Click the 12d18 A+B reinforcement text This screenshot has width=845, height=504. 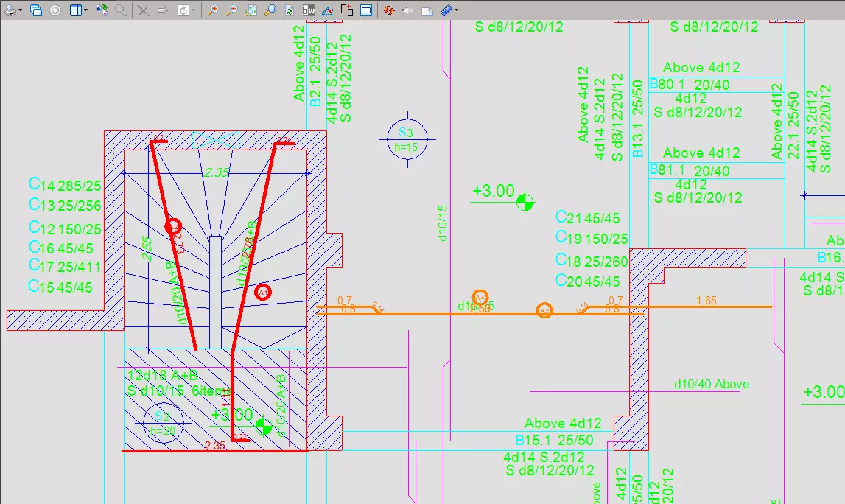[162, 375]
